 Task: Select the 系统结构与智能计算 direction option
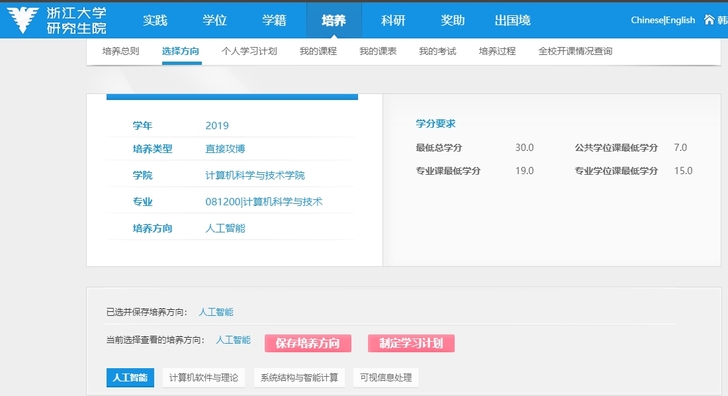(x=299, y=377)
